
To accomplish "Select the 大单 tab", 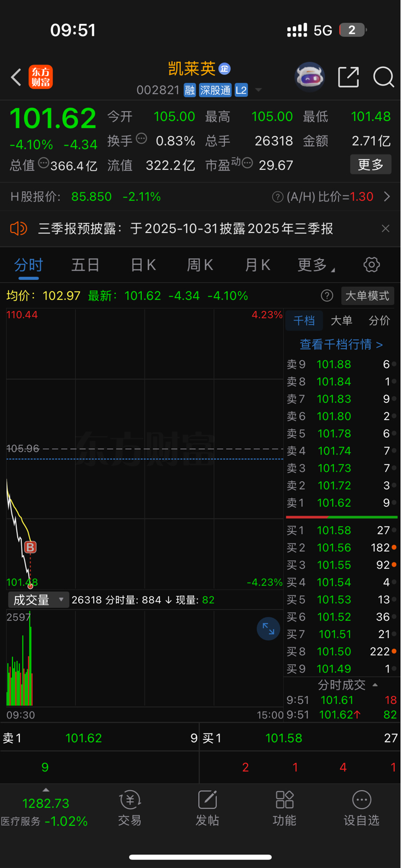I will (342, 321).
